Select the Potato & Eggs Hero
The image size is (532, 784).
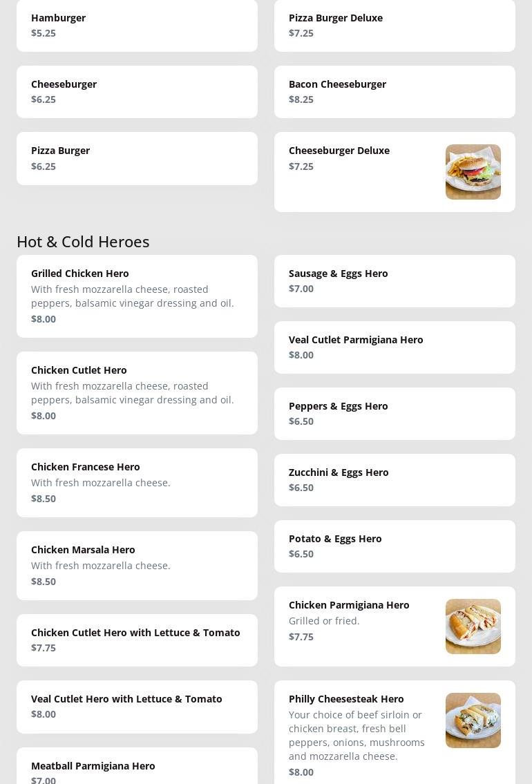point(395,546)
